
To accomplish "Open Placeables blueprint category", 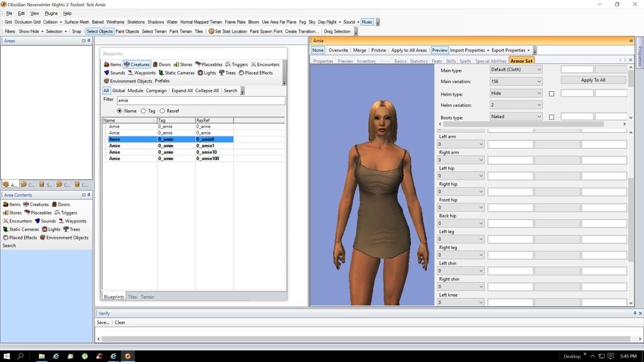I will (x=209, y=64).
